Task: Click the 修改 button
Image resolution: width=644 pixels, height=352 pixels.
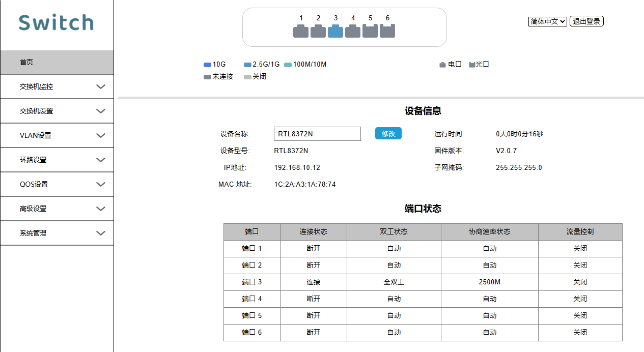Action: coord(388,134)
